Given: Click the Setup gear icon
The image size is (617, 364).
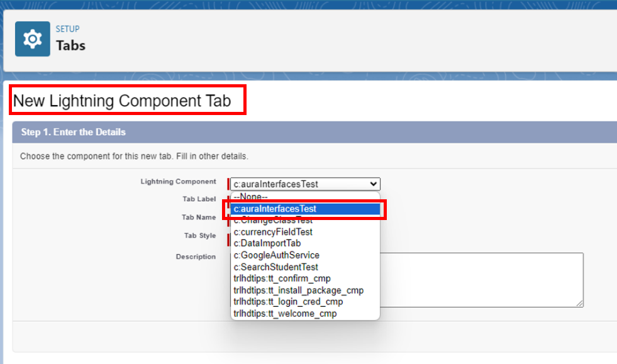Looking at the screenshot, I should coord(33,39).
